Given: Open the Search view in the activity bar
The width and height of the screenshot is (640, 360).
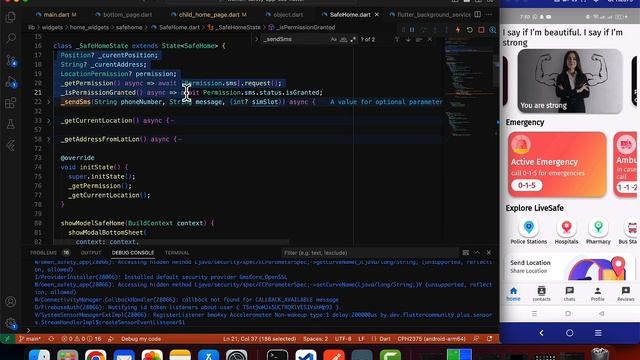Looking at the screenshot, I should pos(11,38).
